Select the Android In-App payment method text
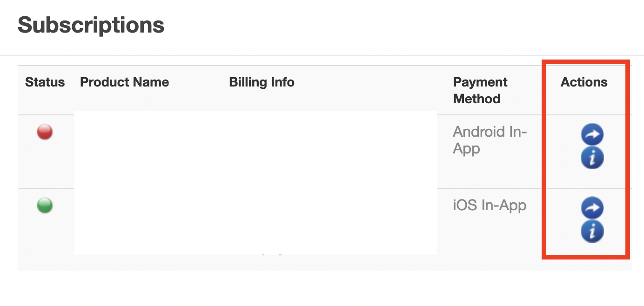The image size is (644, 306). [490, 140]
